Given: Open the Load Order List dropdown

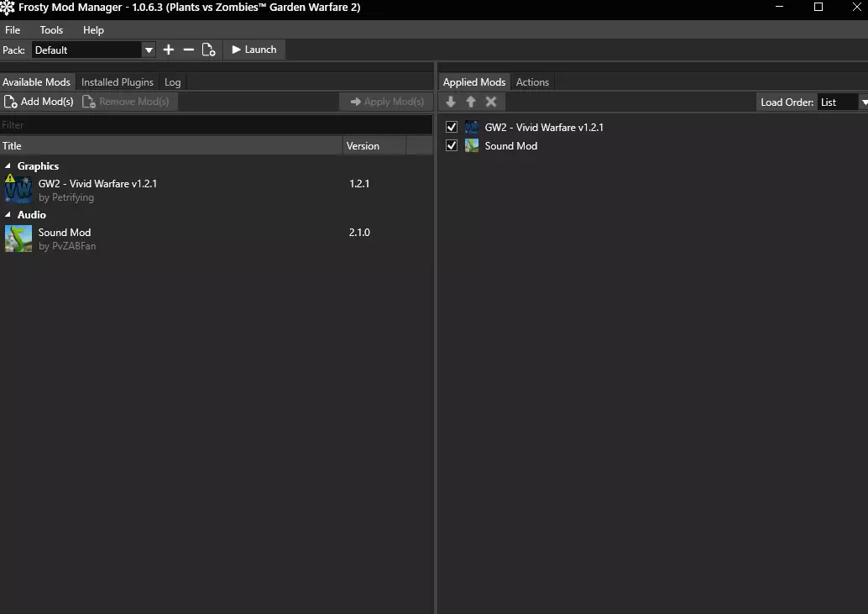Looking at the screenshot, I should 843,102.
